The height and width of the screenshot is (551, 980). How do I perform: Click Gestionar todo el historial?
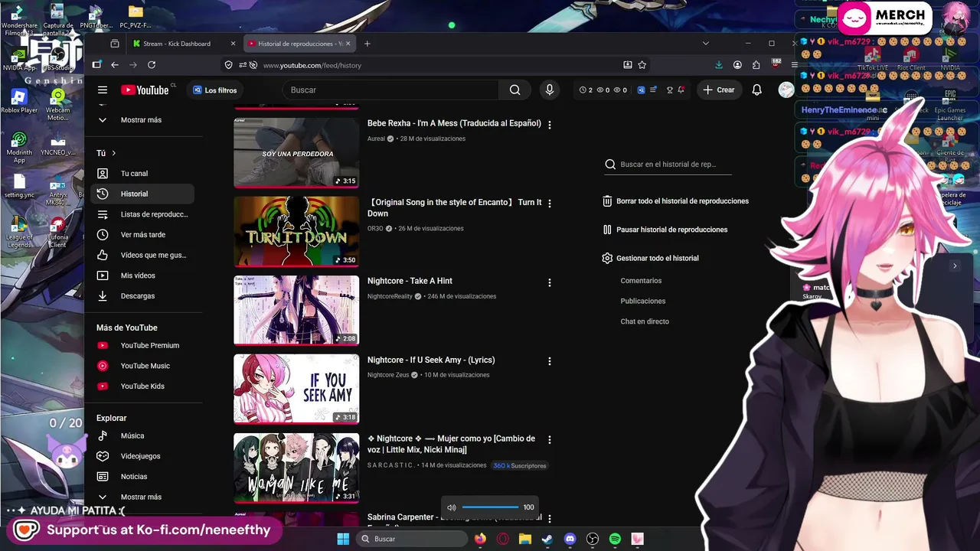651,259
